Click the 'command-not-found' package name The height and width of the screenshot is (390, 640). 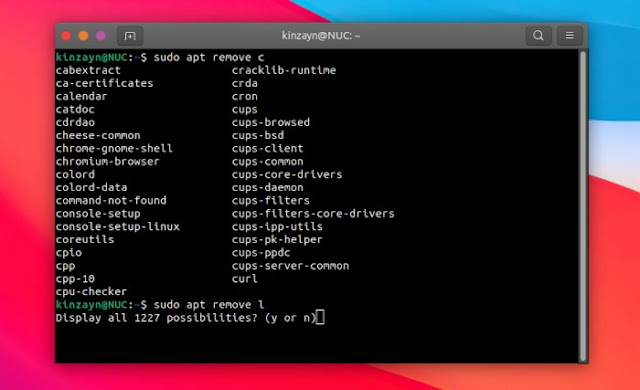point(111,201)
